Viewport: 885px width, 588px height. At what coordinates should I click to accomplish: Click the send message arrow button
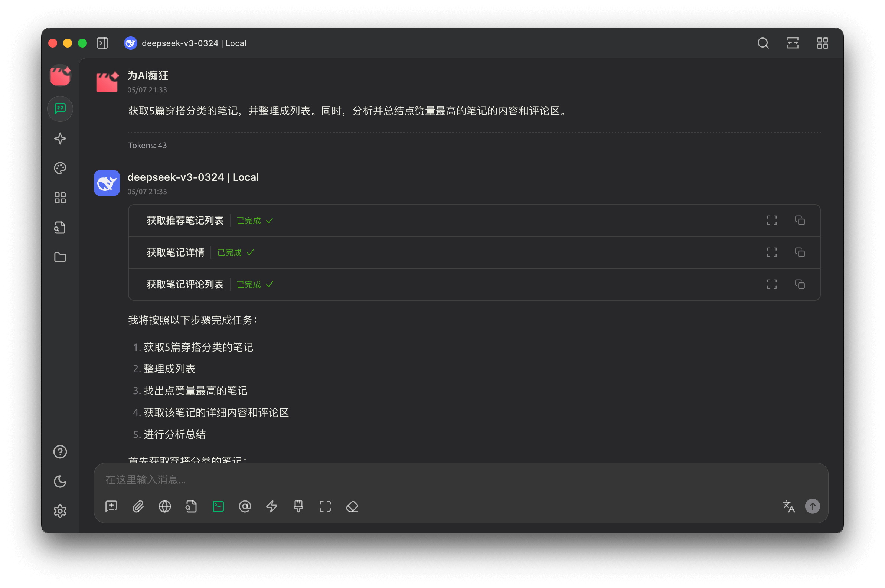(812, 507)
